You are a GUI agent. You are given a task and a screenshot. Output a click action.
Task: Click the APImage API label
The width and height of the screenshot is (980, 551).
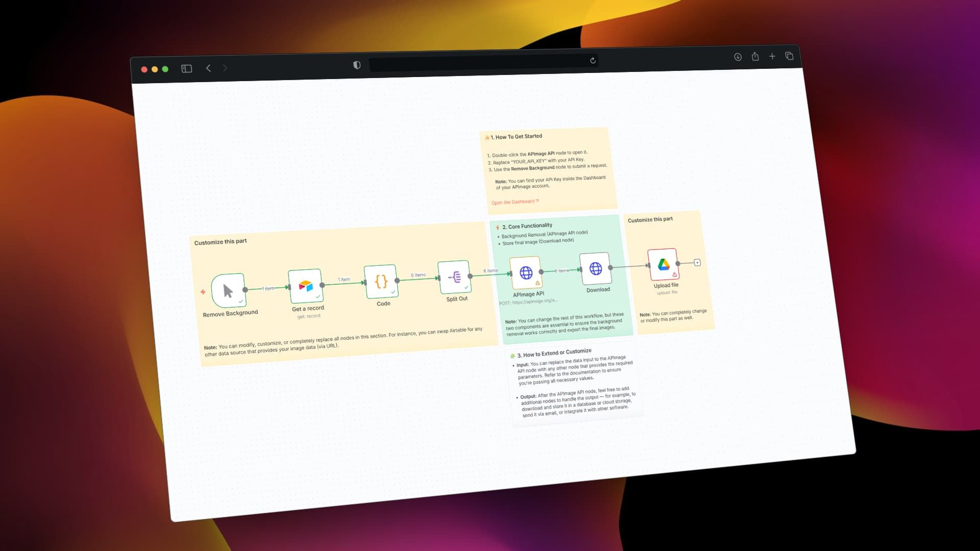(528, 294)
